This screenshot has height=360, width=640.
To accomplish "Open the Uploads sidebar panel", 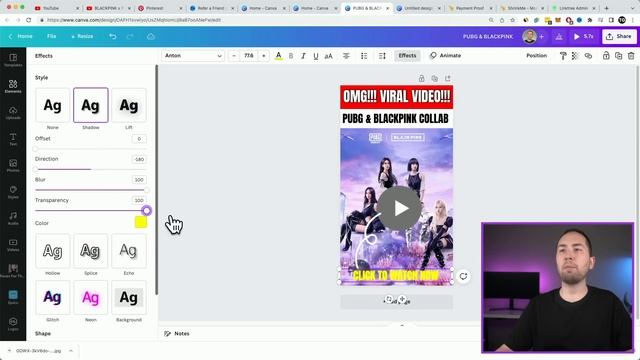I will [13, 113].
